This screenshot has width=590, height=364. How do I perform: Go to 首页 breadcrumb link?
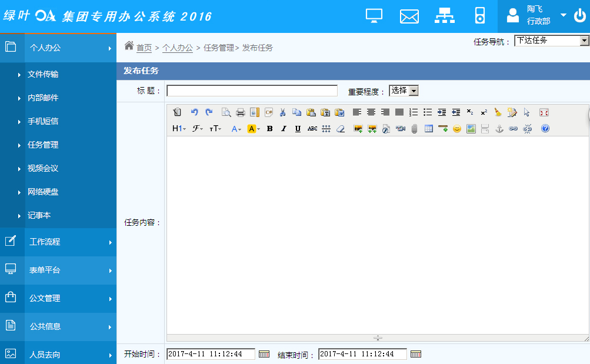[144, 48]
